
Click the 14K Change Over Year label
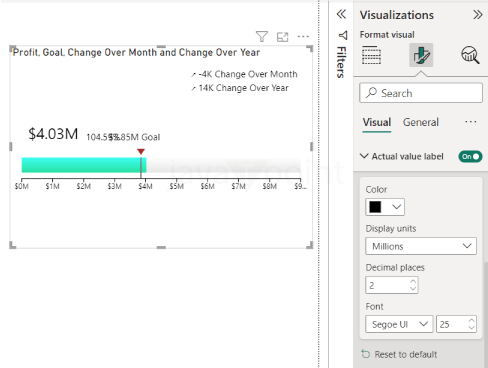coord(244,88)
